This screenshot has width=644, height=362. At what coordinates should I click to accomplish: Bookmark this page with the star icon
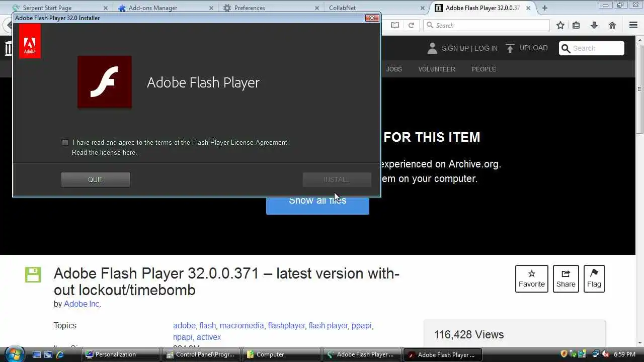click(x=560, y=25)
